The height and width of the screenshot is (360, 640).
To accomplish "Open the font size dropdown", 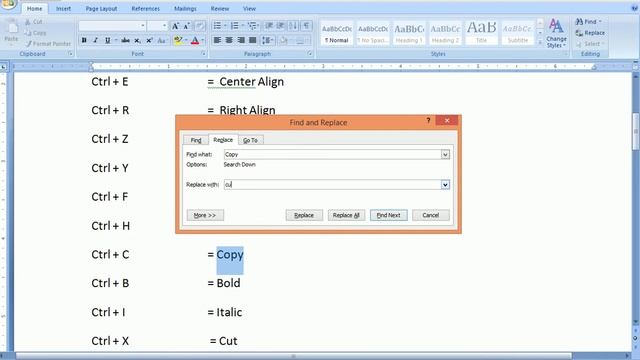I will click(164, 26).
